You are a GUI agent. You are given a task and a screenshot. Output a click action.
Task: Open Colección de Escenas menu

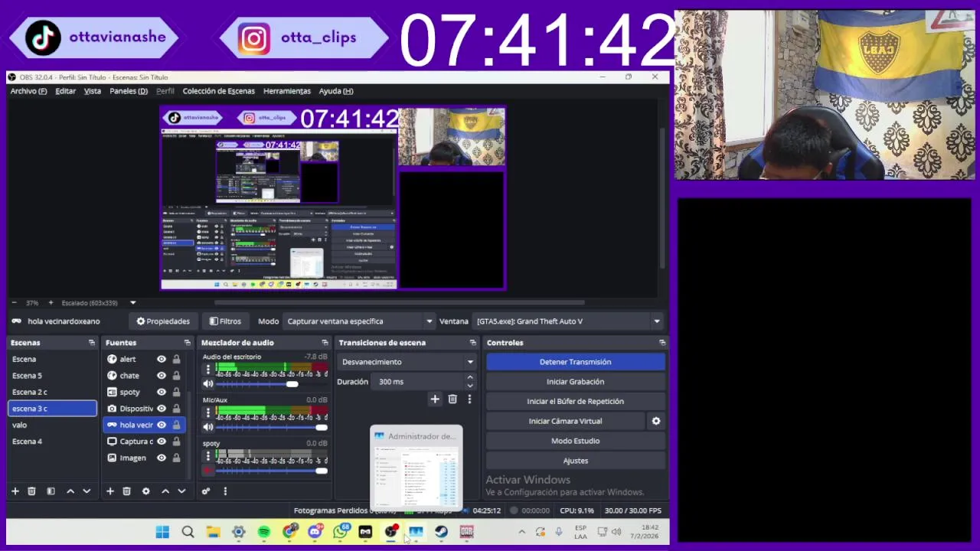tap(218, 91)
